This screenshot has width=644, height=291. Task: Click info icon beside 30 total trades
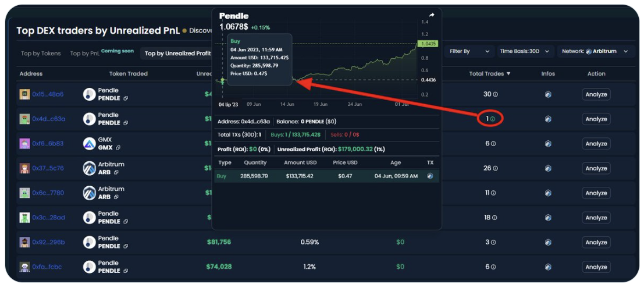(496, 94)
